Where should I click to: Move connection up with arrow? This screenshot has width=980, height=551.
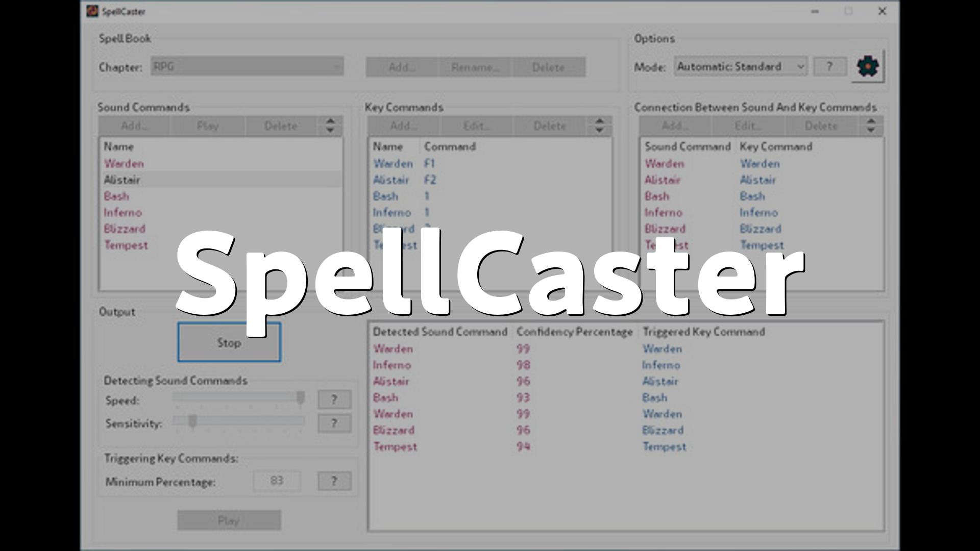871,121
